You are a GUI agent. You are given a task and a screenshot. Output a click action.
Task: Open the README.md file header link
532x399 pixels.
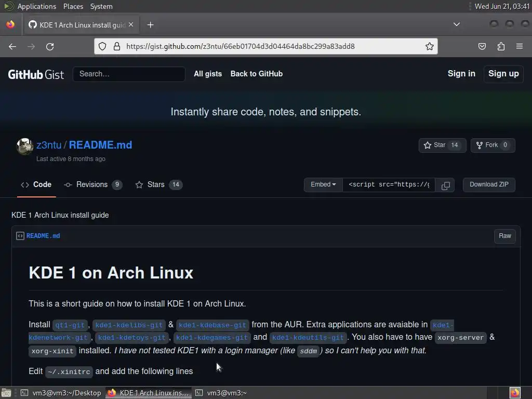coord(43,236)
